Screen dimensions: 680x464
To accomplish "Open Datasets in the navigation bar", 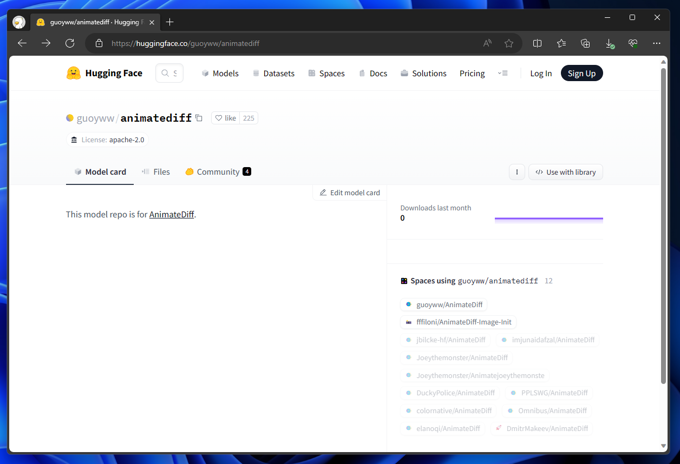I will pos(274,73).
